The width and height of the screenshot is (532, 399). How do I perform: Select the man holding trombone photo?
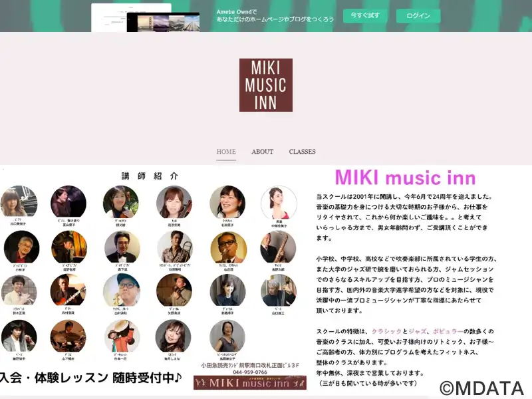pos(175,247)
